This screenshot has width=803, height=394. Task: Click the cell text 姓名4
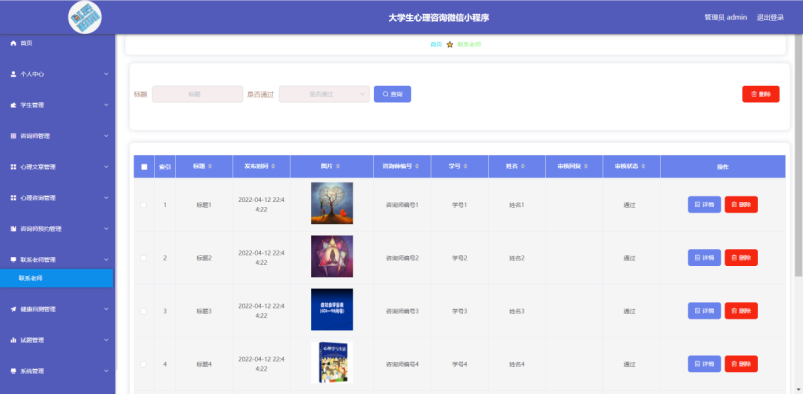517,364
